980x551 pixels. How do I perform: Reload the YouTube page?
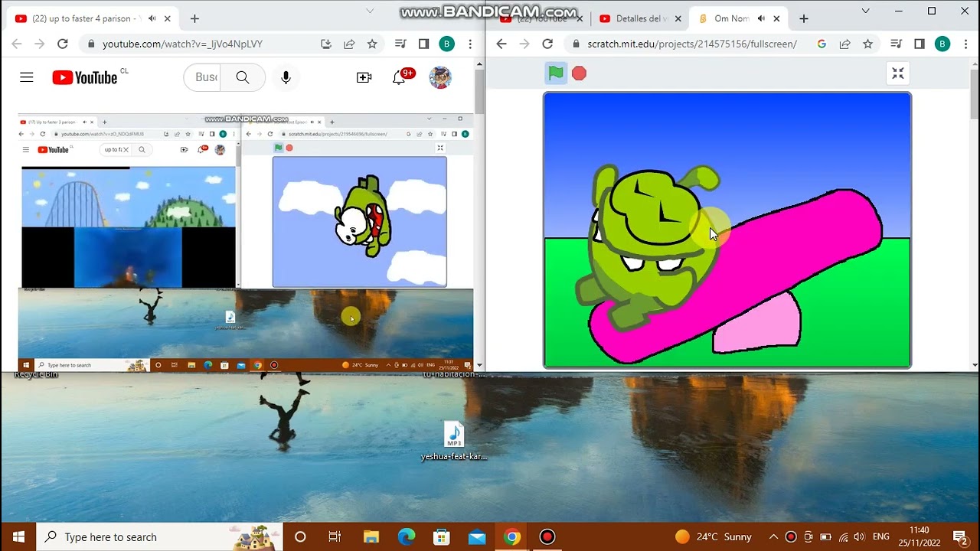coord(63,44)
